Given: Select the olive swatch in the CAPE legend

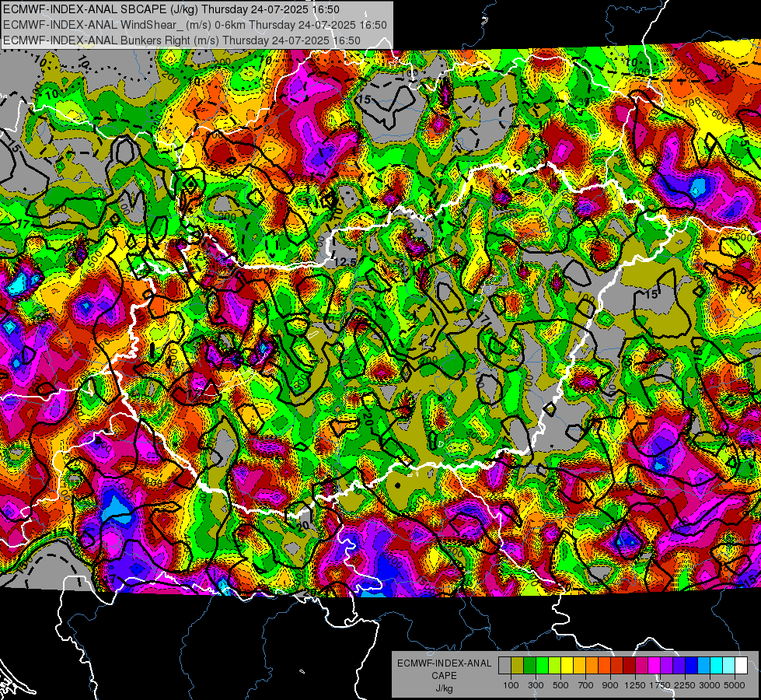Looking at the screenshot, I should pos(517,665).
